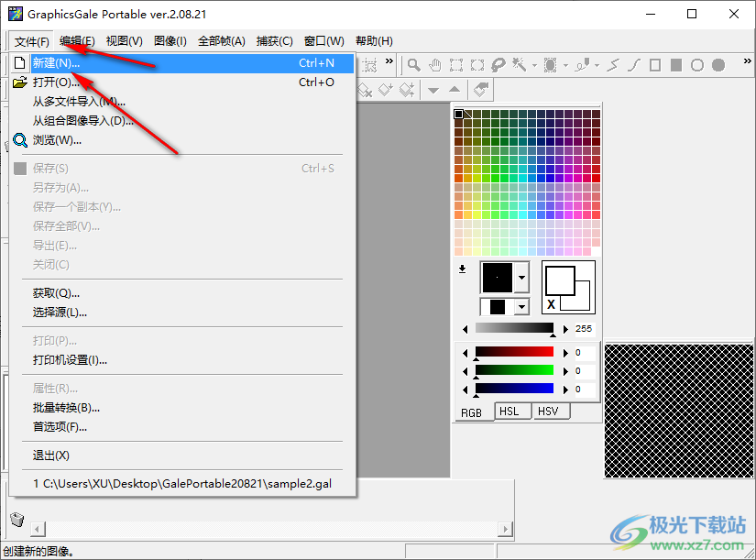
Task: Click the alpha value field showing 255
Action: (x=585, y=329)
